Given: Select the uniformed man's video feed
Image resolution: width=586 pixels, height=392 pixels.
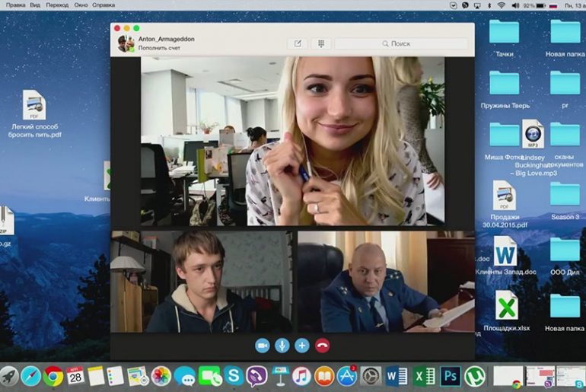Looking at the screenshot, I should pyautogui.click(x=385, y=282).
